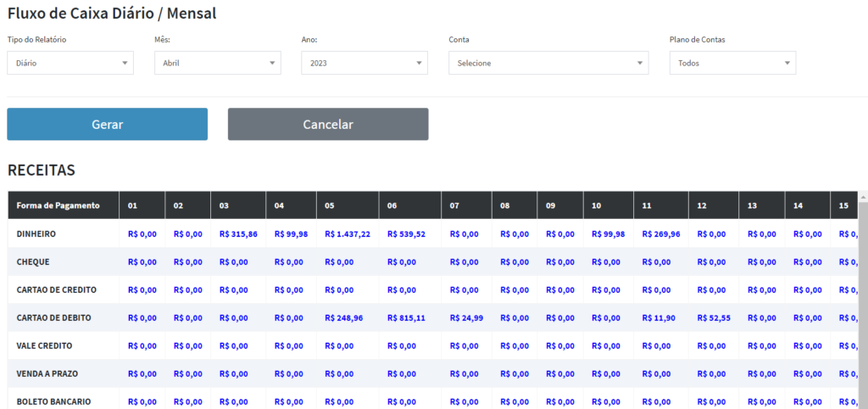The height and width of the screenshot is (409, 868).
Task: Click DINHEIRO value R$ 1.437,22
Action: coord(347,233)
